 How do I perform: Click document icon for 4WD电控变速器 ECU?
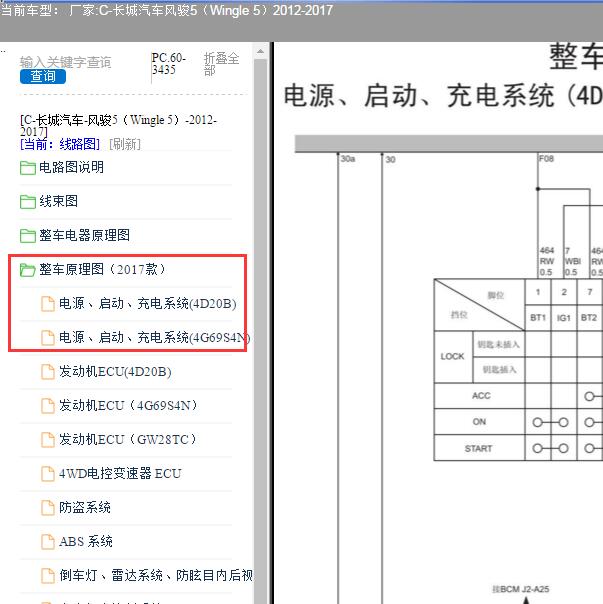pyautogui.click(x=48, y=474)
